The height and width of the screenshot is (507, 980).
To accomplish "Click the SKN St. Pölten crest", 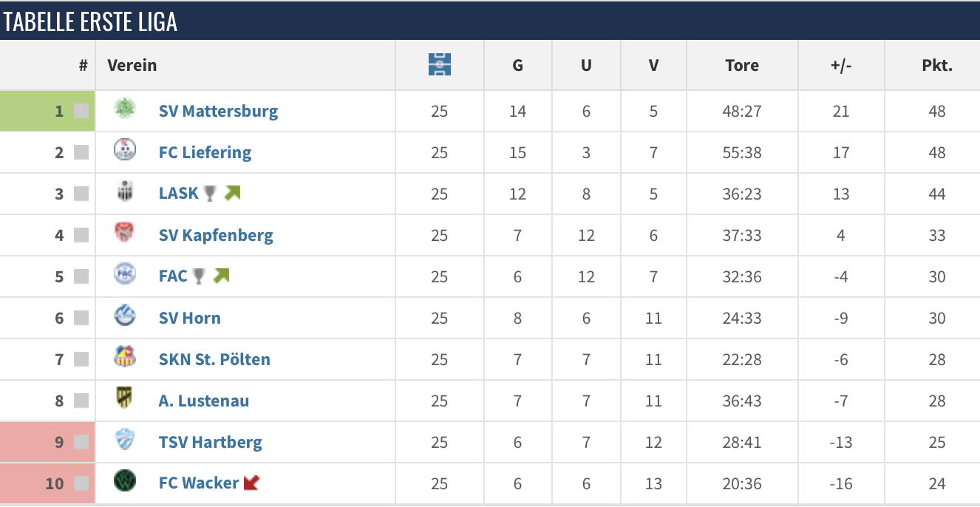I will (125, 358).
